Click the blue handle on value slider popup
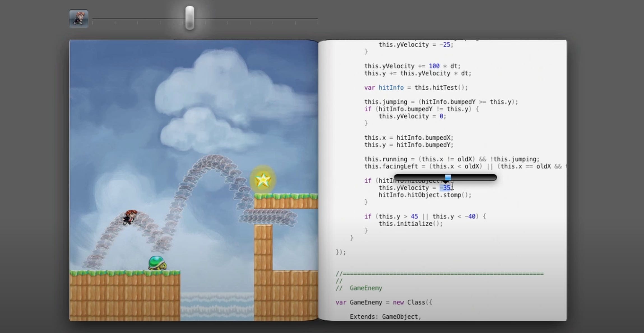 448,177
